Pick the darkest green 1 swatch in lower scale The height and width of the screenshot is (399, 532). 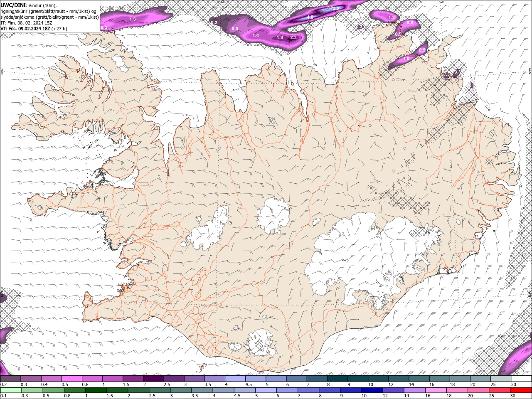click(96, 390)
